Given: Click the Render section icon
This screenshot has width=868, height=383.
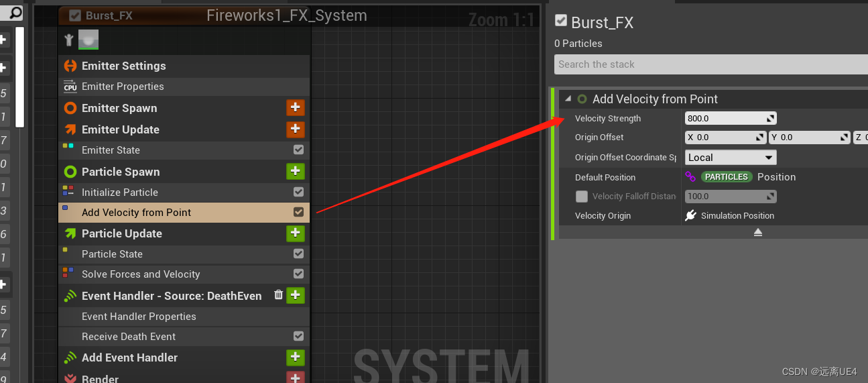Looking at the screenshot, I should coord(70,378).
